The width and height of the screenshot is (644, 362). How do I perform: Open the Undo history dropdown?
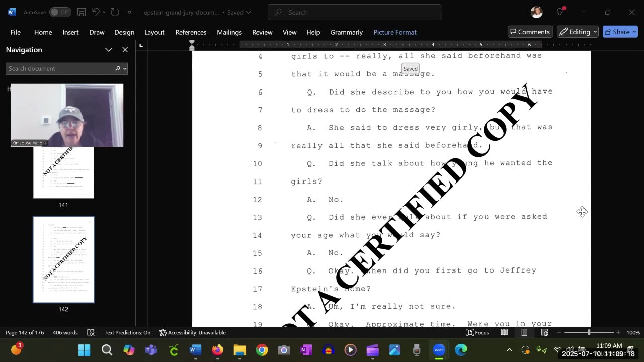[x=104, y=12]
